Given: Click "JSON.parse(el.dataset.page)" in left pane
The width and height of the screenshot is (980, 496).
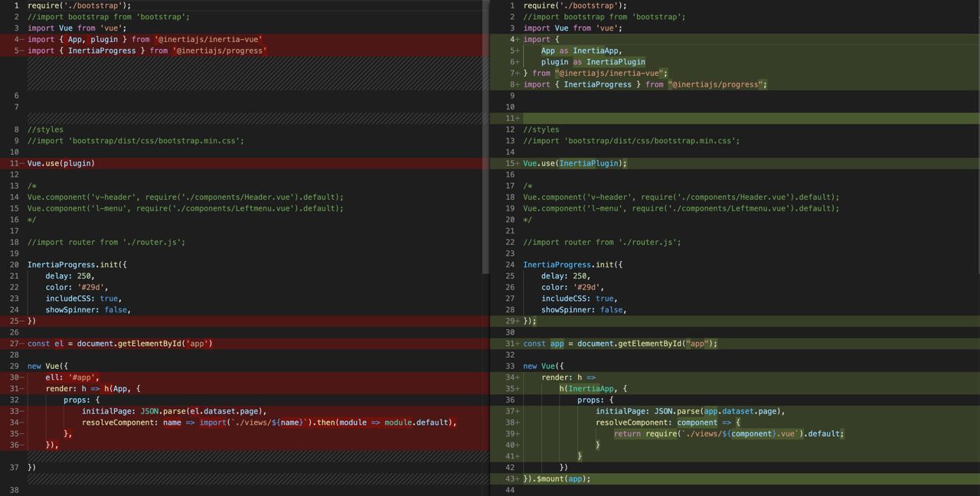Looking at the screenshot, I should [x=203, y=411].
